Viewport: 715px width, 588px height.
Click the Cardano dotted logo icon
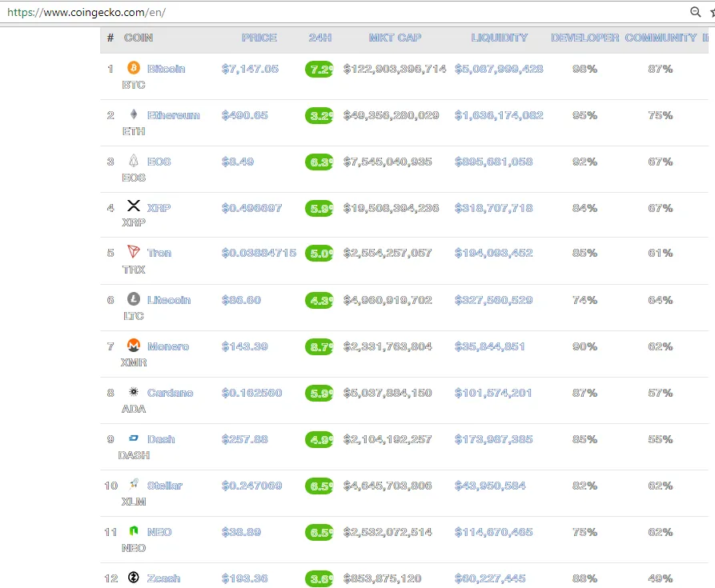click(134, 391)
